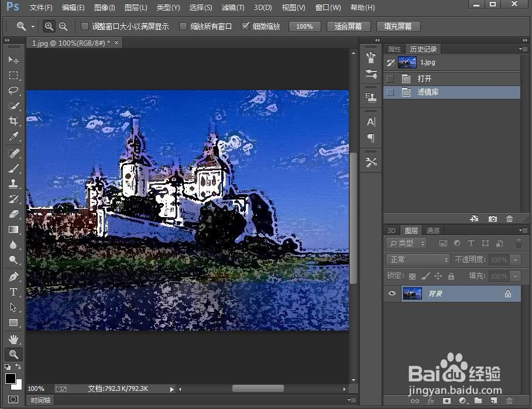
Task: Open the 图像(I) menu
Action: coord(105,7)
